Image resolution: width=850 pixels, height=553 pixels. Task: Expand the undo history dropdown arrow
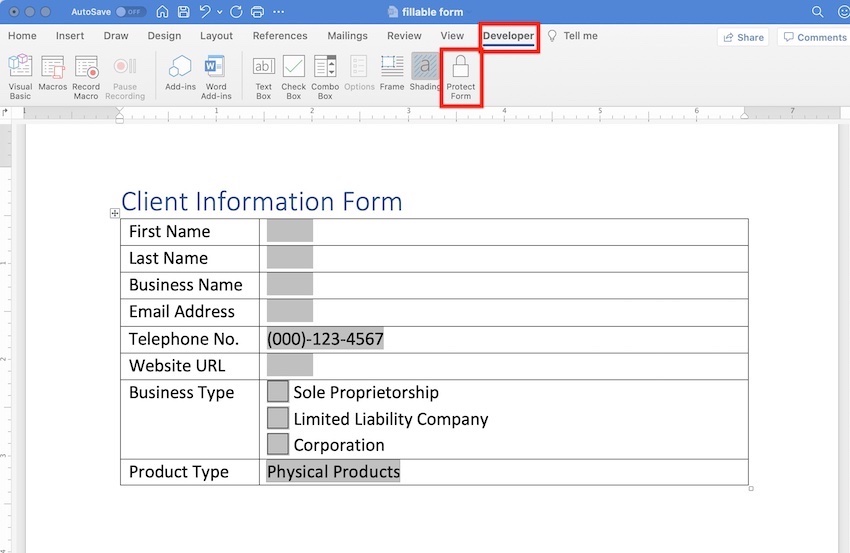point(220,12)
